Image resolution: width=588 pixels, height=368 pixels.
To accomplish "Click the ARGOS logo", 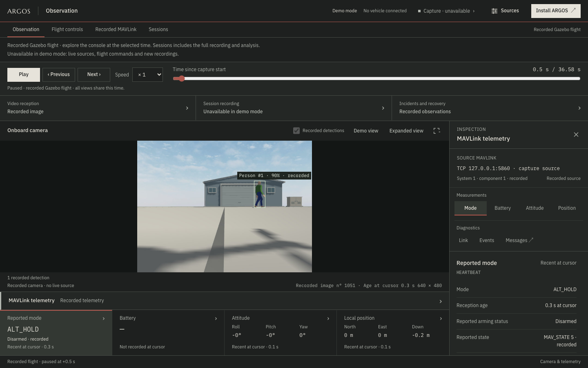I will [x=19, y=11].
